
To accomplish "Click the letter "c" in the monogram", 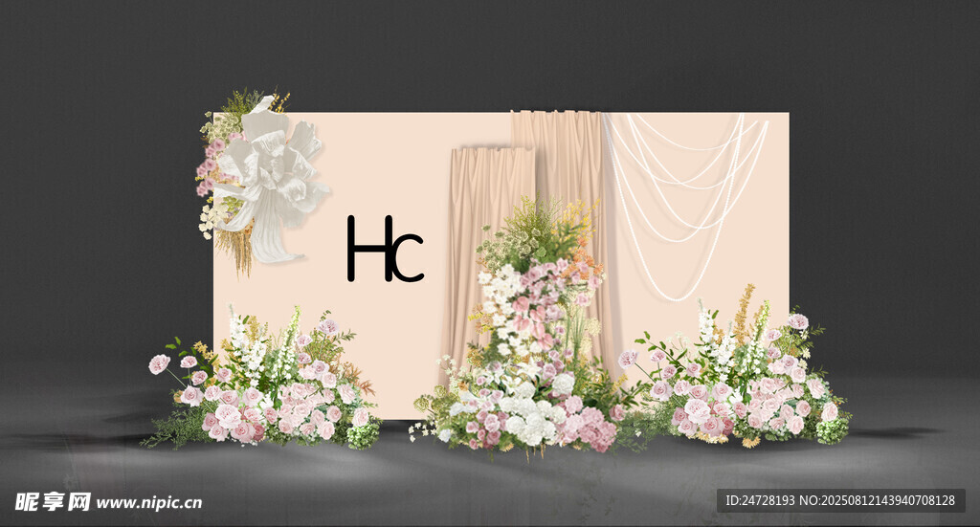I will [407, 259].
